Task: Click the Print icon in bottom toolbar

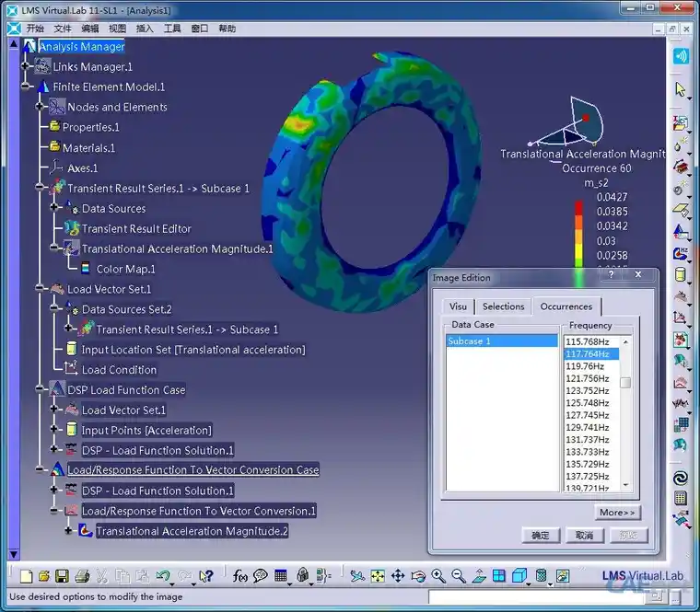Action: tap(82, 576)
